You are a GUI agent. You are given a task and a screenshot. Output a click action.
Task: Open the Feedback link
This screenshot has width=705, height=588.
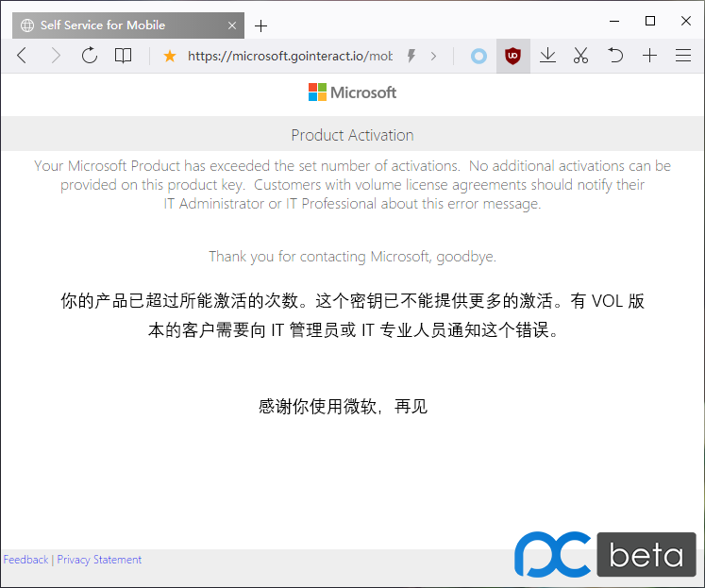[25, 560]
